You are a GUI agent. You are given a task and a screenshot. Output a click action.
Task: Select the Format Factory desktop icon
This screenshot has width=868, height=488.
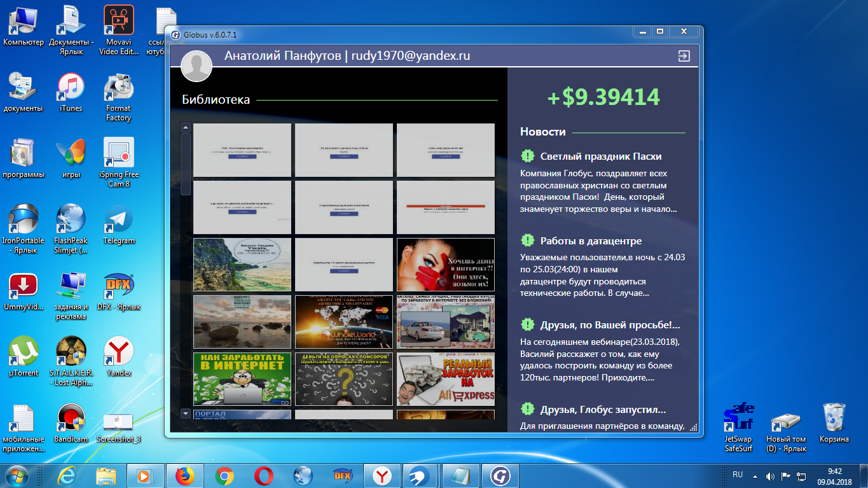pos(119,97)
